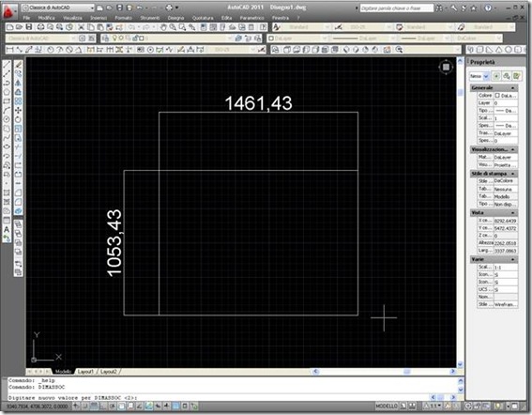Select the Rotate modify tool
The image size is (532, 415).
[x=19, y=119]
